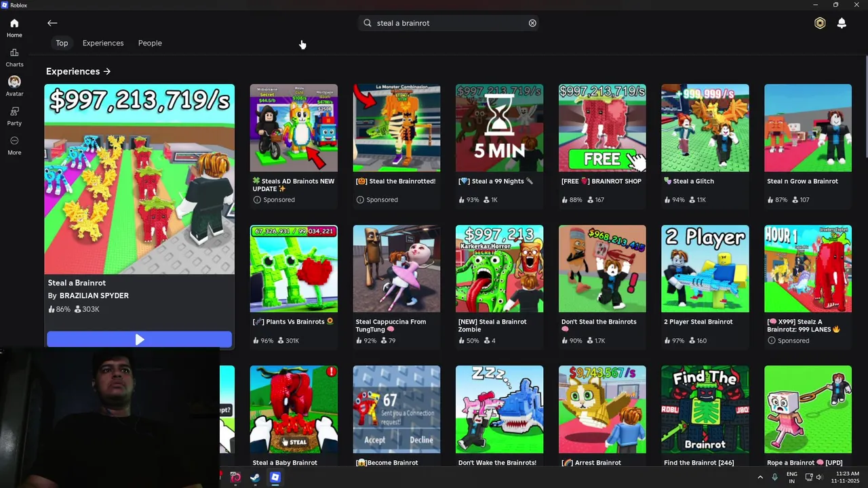Open Steam from the taskbar
Image resolution: width=868 pixels, height=488 pixels.
click(255, 478)
